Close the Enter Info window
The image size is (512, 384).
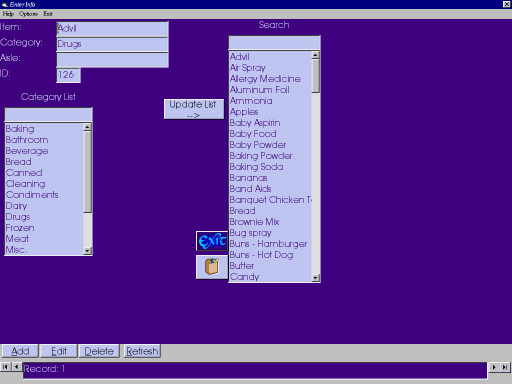506,4
